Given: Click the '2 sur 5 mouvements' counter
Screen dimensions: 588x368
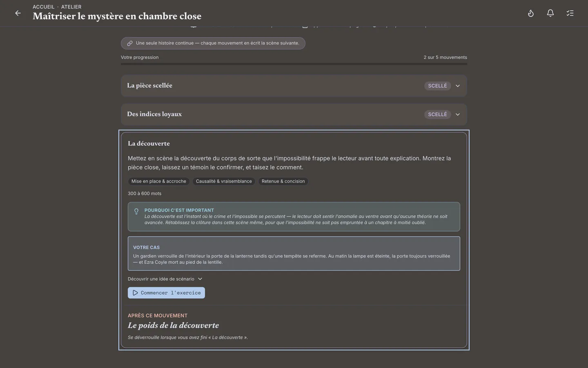Looking at the screenshot, I should pos(445,57).
